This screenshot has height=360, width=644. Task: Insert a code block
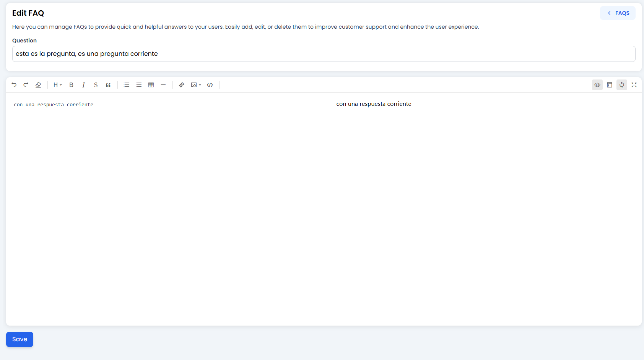(210, 85)
